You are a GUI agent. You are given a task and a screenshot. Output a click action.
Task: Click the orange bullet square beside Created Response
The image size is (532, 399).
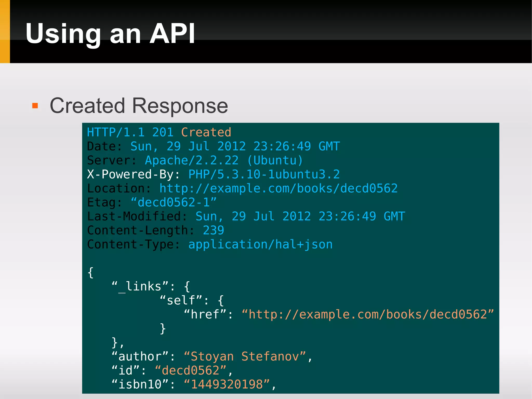tap(35, 106)
